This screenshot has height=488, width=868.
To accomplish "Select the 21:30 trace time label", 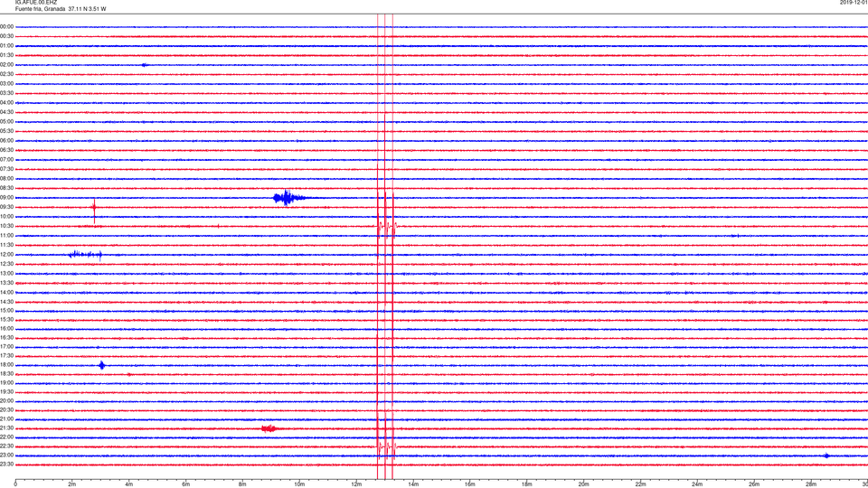I will 7,428.
